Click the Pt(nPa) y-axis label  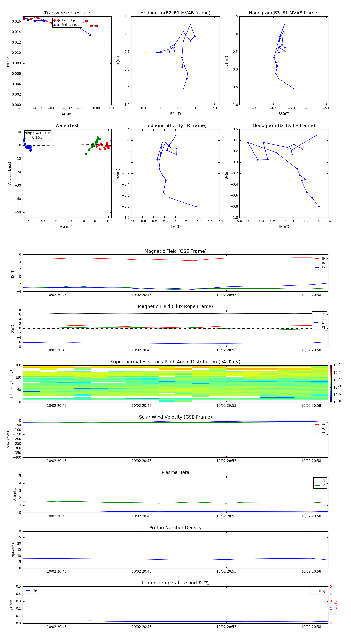coord(8,61)
